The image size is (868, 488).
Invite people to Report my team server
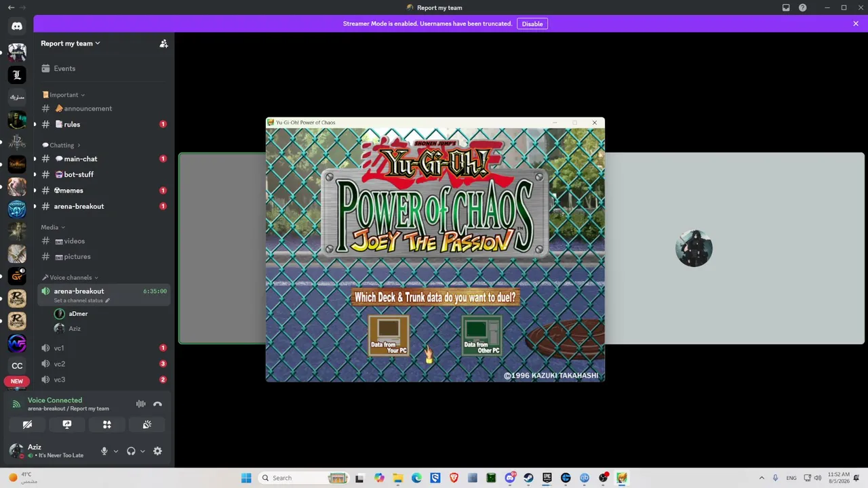tap(163, 43)
